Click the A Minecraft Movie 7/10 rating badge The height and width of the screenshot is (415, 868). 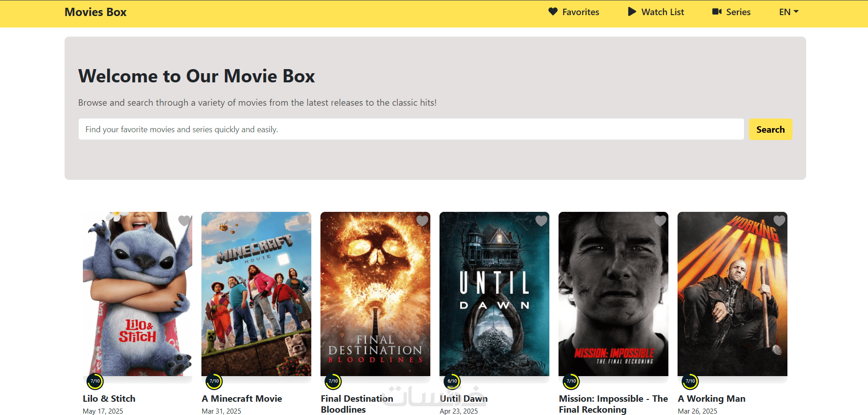click(x=214, y=381)
